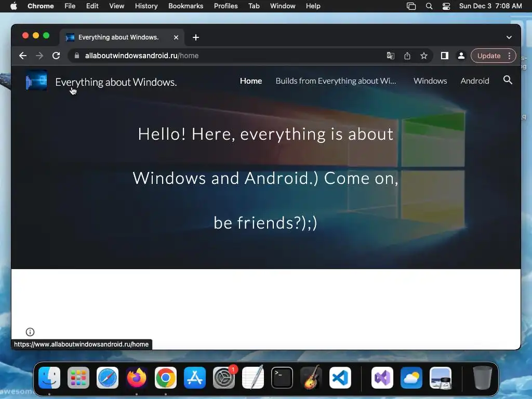Viewport: 532px width, 399px height.
Task: Open the Bookmarks menu
Action: coord(185,6)
